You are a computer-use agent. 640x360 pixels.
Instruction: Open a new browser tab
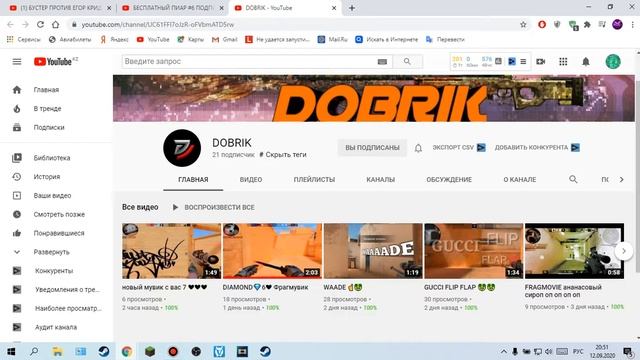[x=351, y=8]
